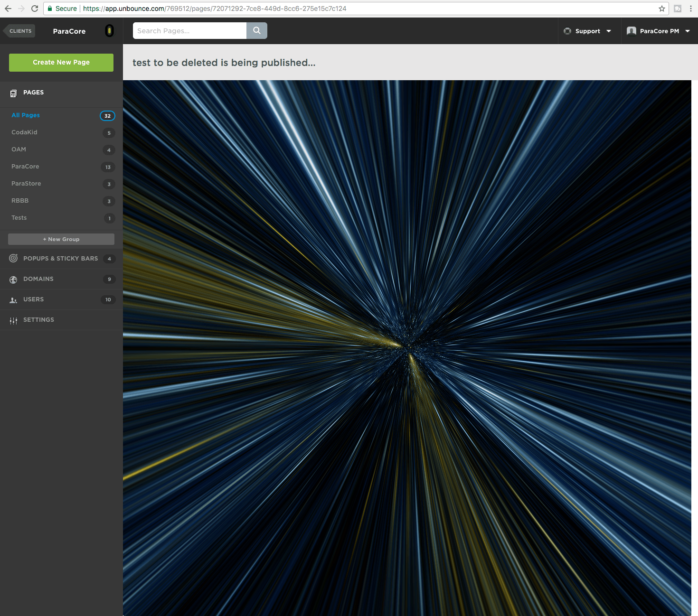Go back to Clients
Image resolution: width=698 pixels, height=616 pixels.
tap(19, 31)
